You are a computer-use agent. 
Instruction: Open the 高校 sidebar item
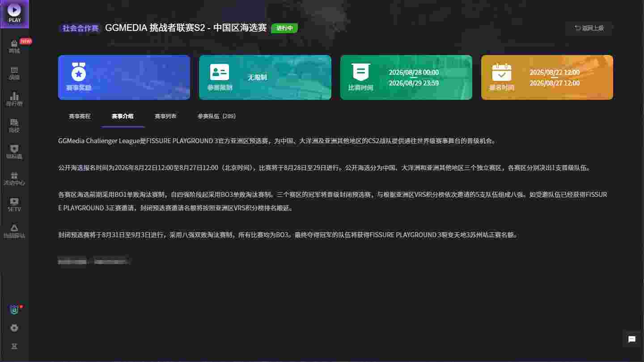pos(14,126)
